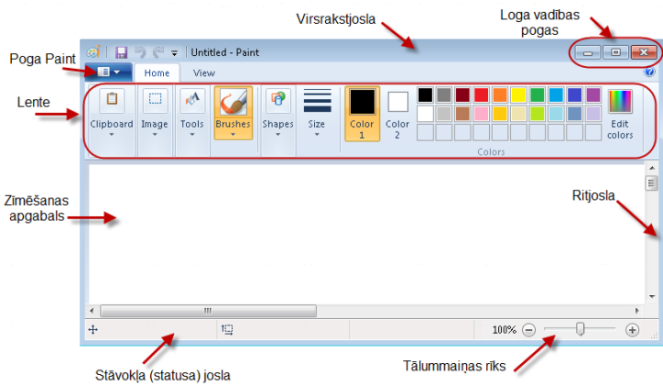The width and height of the screenshot is (663, 386).
Task: Pick the light turquoise color swatch
Action: pos(556,114)
